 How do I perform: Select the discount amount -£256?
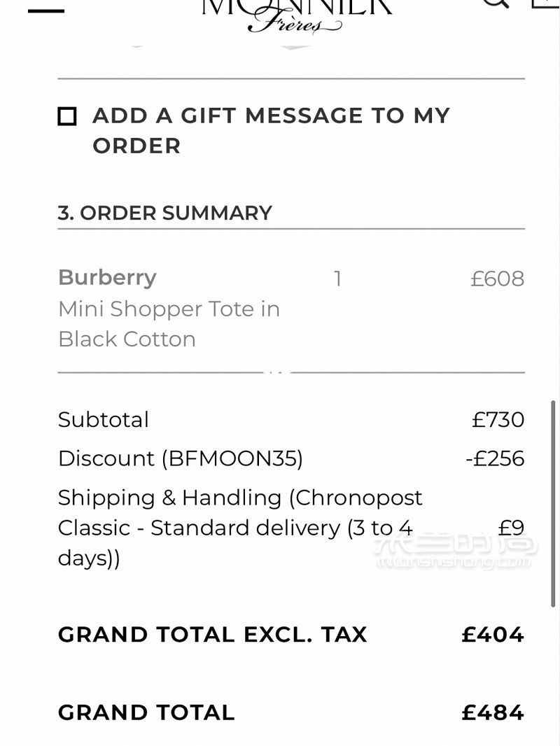pyautogui.click(x=495, y=458)
